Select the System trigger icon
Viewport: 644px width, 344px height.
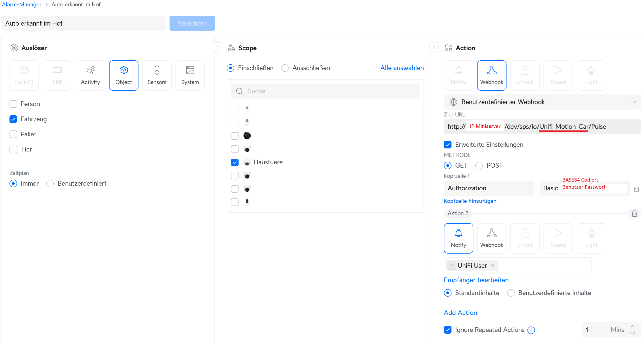pos(190,75)
